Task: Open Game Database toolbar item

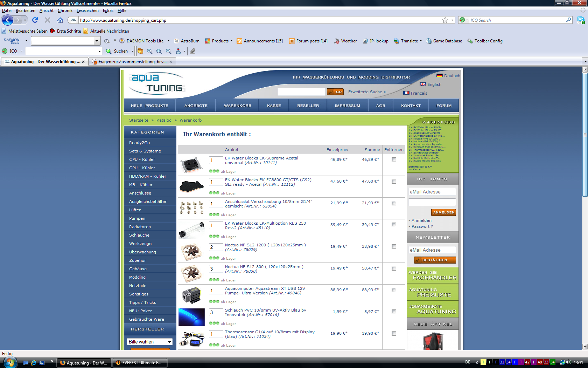Action: pos(444,41)
